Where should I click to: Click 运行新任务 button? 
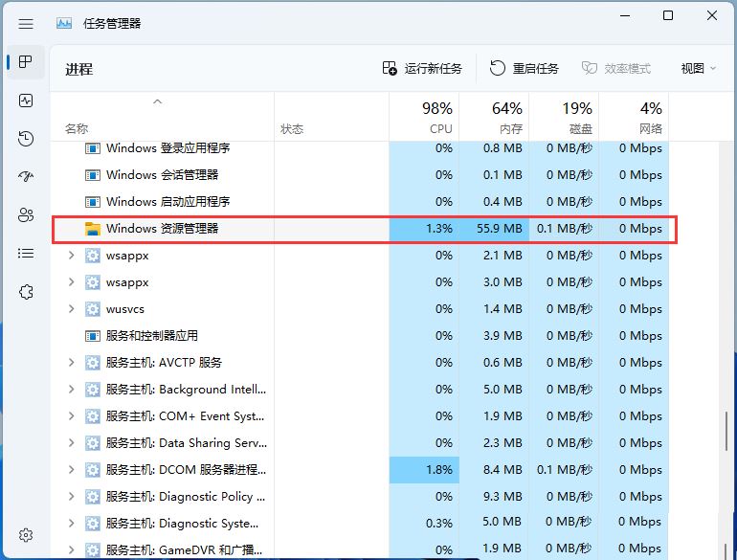coord(422,69)
